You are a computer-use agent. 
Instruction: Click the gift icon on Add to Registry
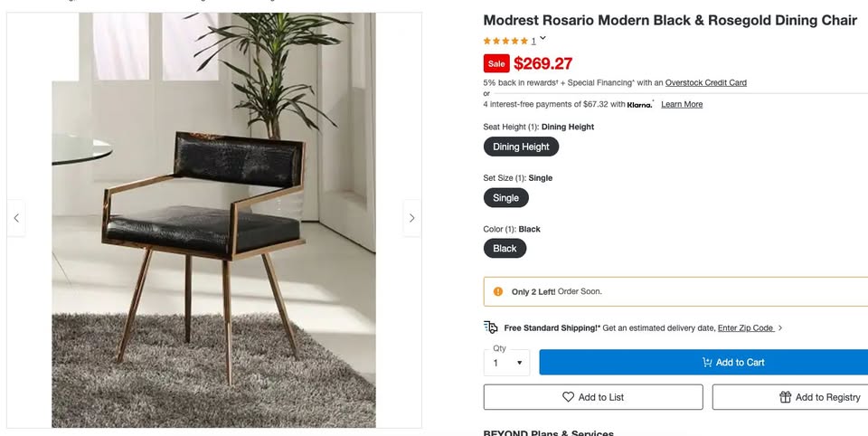tap(786, 397)
